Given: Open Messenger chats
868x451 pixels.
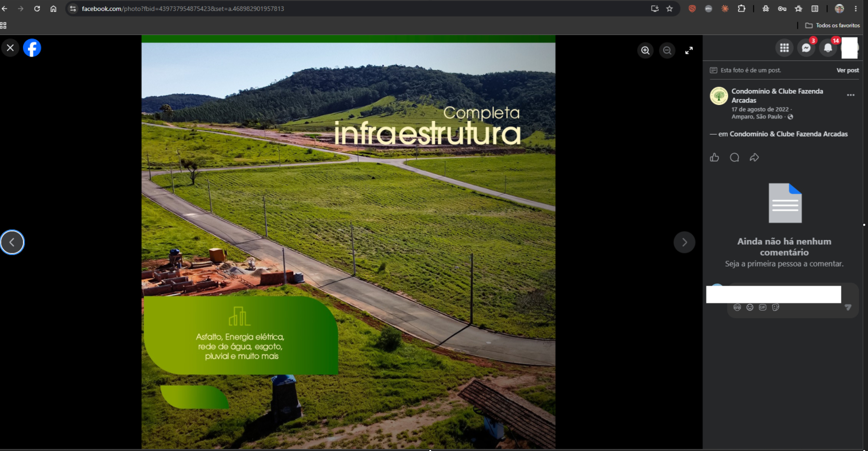Looking at the screenshot, I should (806, 48).
